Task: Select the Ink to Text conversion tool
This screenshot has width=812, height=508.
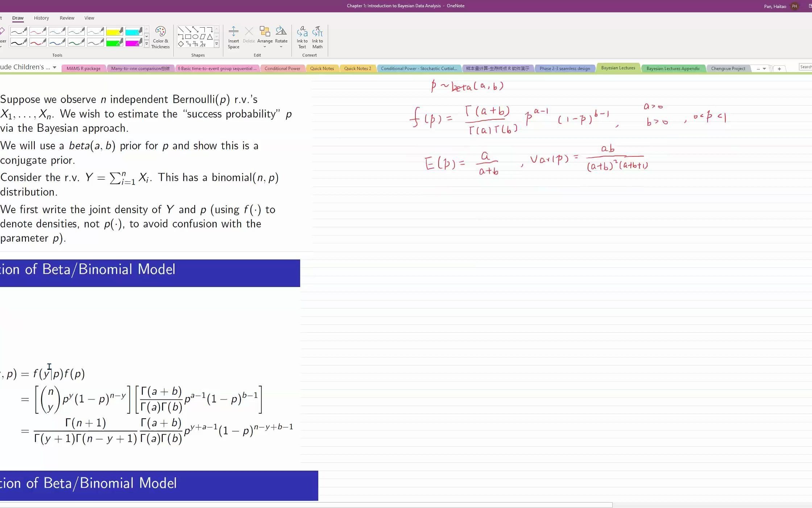Action: click(x=302, y=37)
